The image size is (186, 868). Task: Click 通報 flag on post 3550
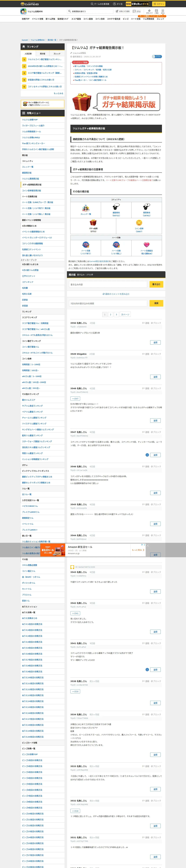pyautogui.click(x=146, y=323)
